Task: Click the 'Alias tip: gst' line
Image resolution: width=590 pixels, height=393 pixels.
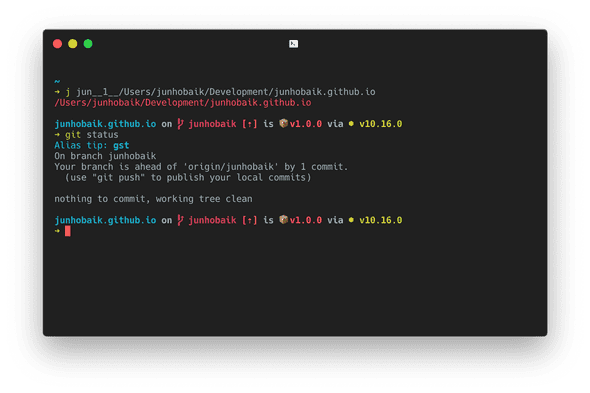Action: pos(92,145)
